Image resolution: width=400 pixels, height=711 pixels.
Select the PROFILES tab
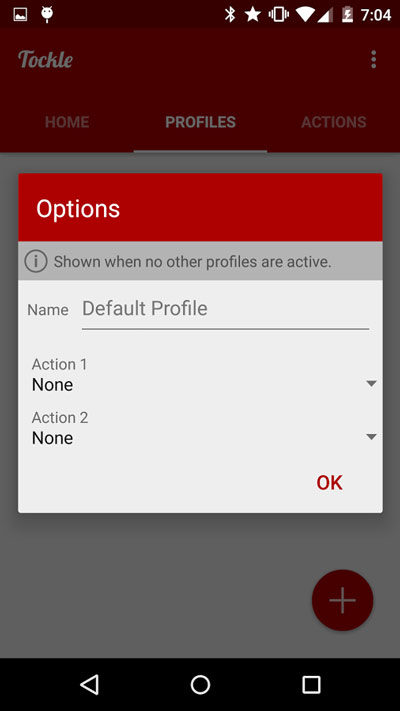tap(200, 122)
